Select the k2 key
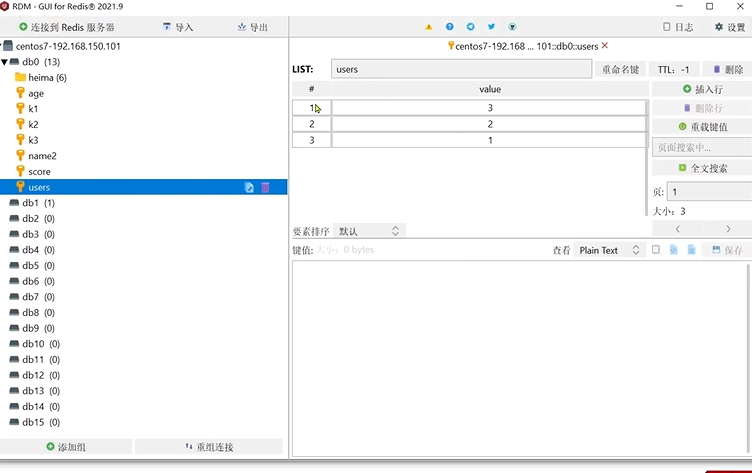This screenshot has height=473, width=752. [33, 125]
